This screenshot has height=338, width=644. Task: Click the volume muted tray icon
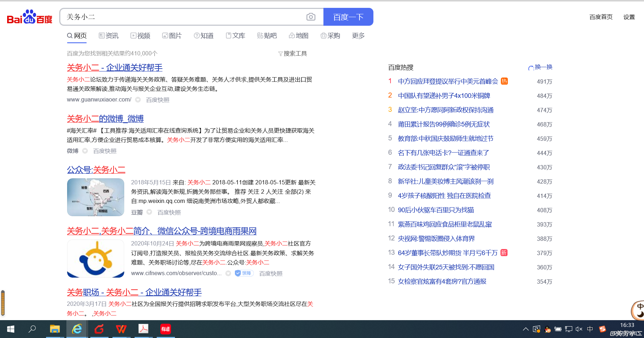[579, 329]
